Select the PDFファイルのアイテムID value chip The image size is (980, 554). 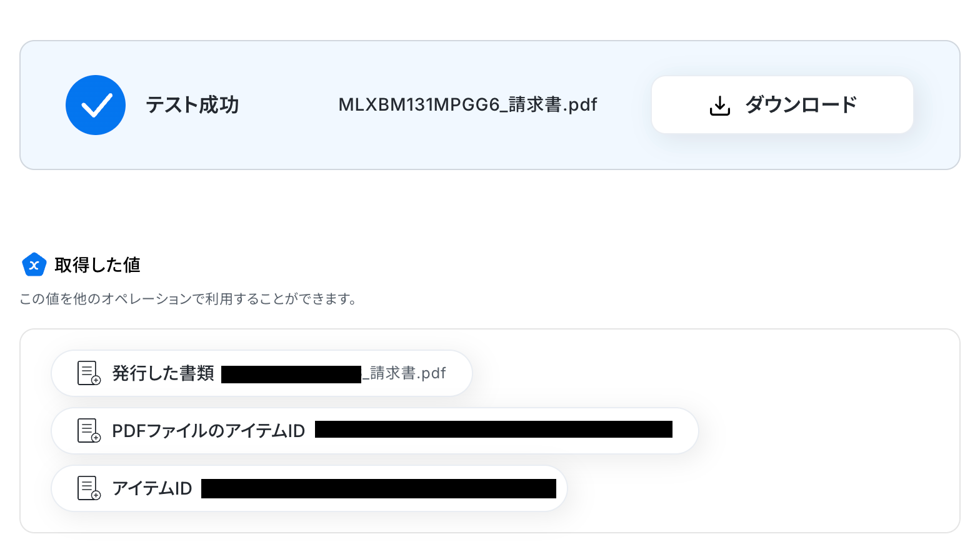(x=375, y=431)
